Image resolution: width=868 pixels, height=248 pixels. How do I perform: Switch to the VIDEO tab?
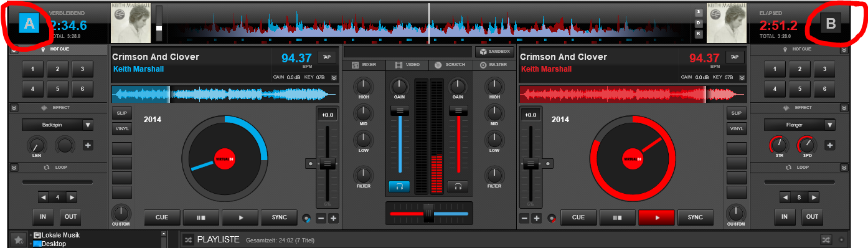tap(408, 65)
